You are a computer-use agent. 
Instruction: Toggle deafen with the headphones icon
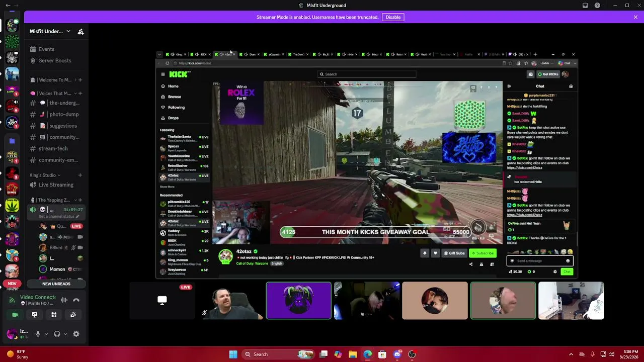click(x=57, y=334)
